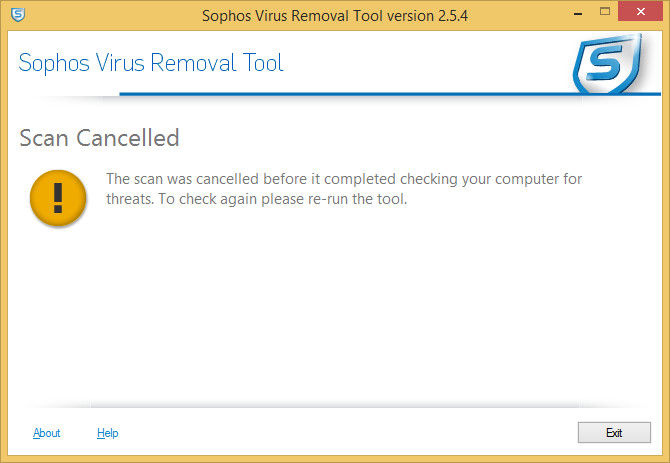Click the title bar text showing version 2.5.4
Image resolution: width=670 pixels, height=463 pixels.
click(x=335, y=16)
